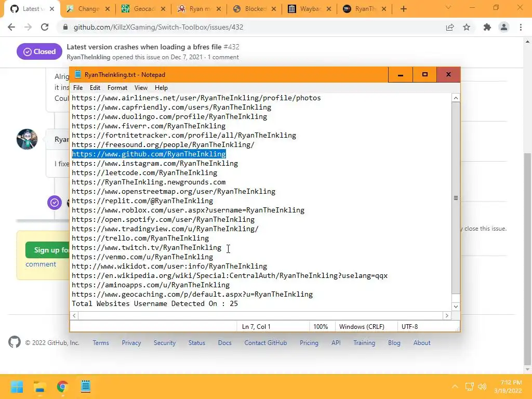Expand the system tray hidden icons chevron
Image resolution: width=532 pixels, height=399 pixels.
click(455, 387)
